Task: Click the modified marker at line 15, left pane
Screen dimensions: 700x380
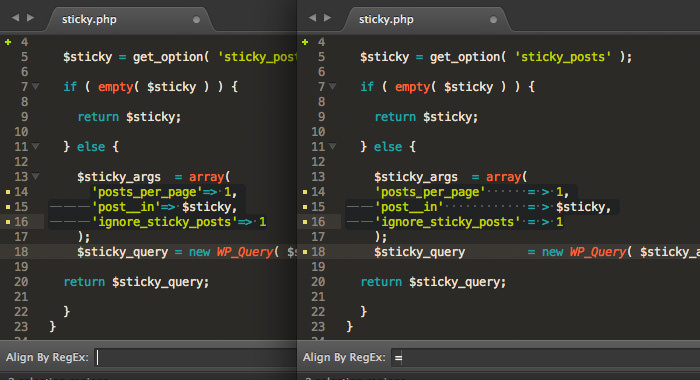Action: tap(8, 207)
